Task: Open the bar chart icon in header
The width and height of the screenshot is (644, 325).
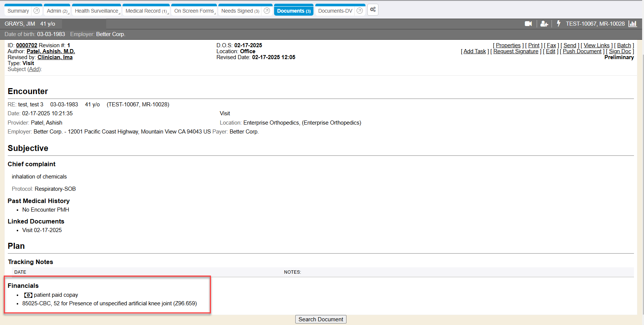Action: (x=632, y=24)
